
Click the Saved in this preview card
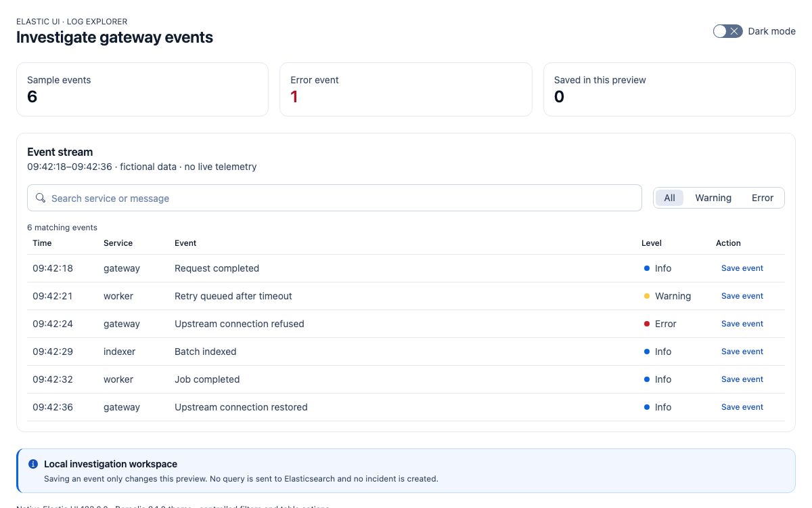point(669,89)
